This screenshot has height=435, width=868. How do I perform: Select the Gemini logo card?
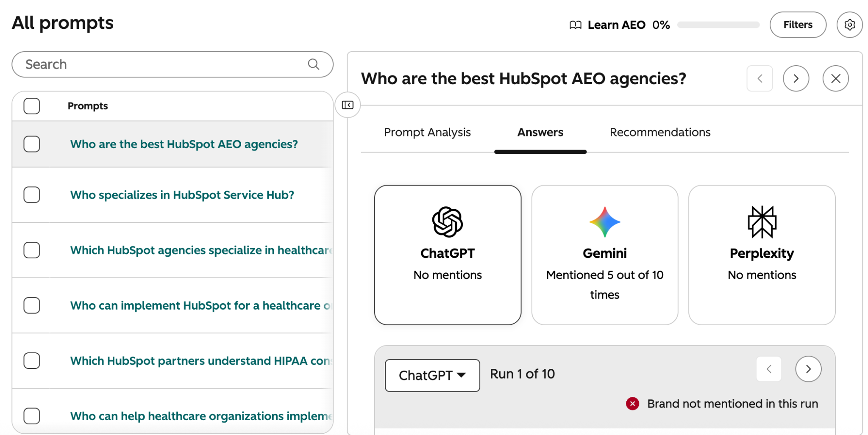pyautogui.click(x=605, y=255)
